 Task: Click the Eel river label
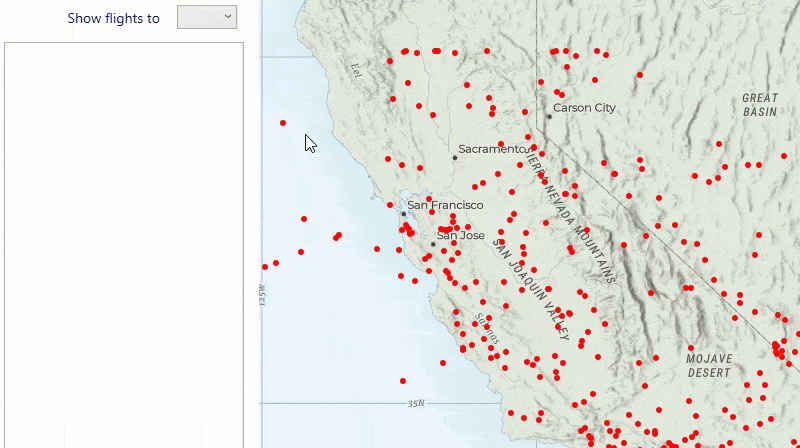pyautogui.click(x=356, y=70)
